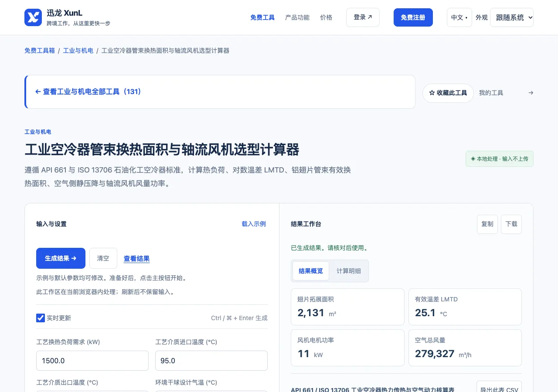Click the 清空 button
Screen dimensions: 558x392
point(103,258)
